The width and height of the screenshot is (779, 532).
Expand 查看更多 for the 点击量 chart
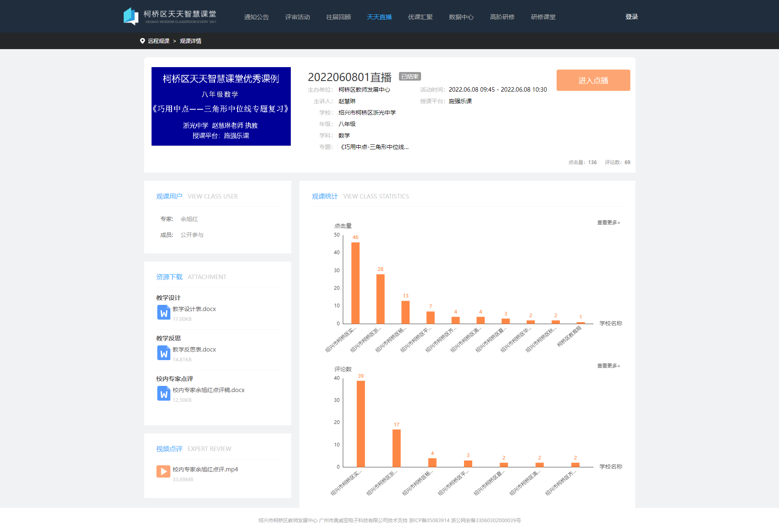pos(608,223)
